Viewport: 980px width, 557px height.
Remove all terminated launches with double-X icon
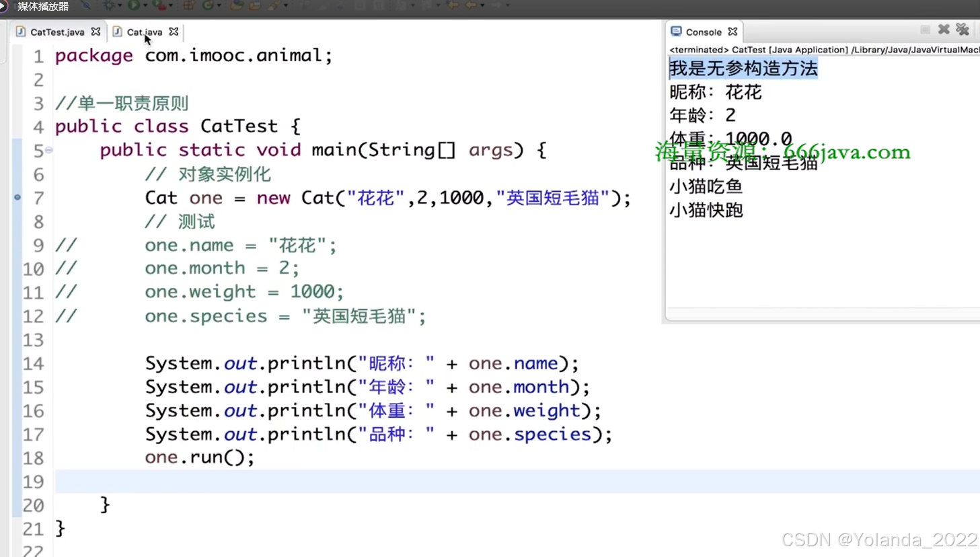[963, 30]
